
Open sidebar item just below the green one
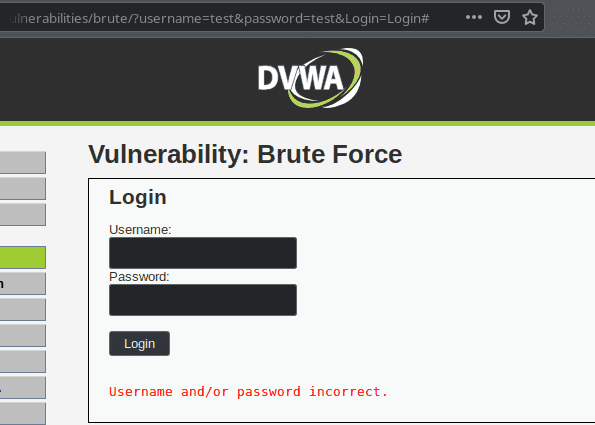(23, 283)
